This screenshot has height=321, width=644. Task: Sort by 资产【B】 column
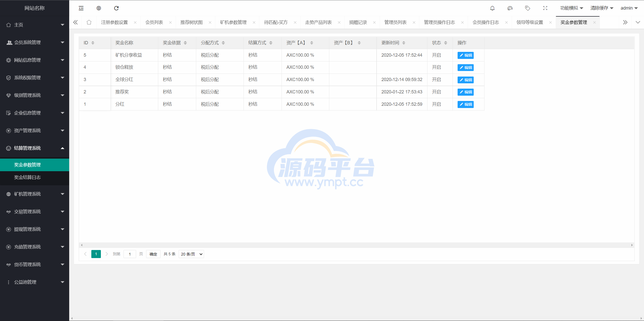pyautogui.click(x=359, y=43)
